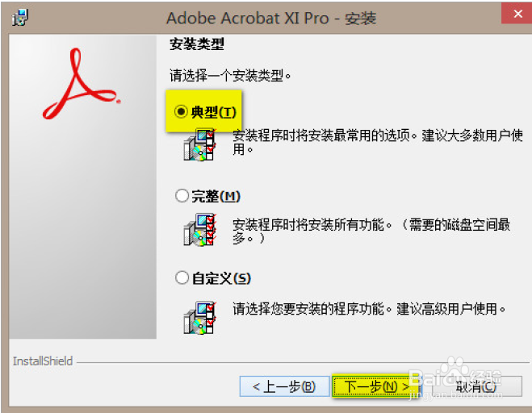Click the description 安装程序时将安装所有功能

(371, 231)
